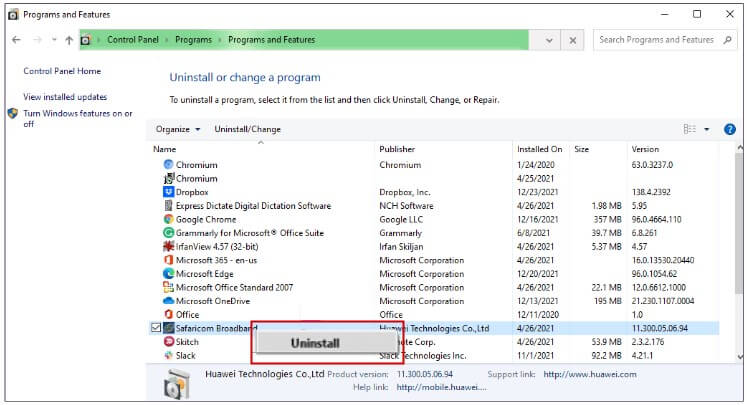Select the Microsoft OneDrive entry name
The width and height of the screenshot is (747, 405).
pos(212,301)
